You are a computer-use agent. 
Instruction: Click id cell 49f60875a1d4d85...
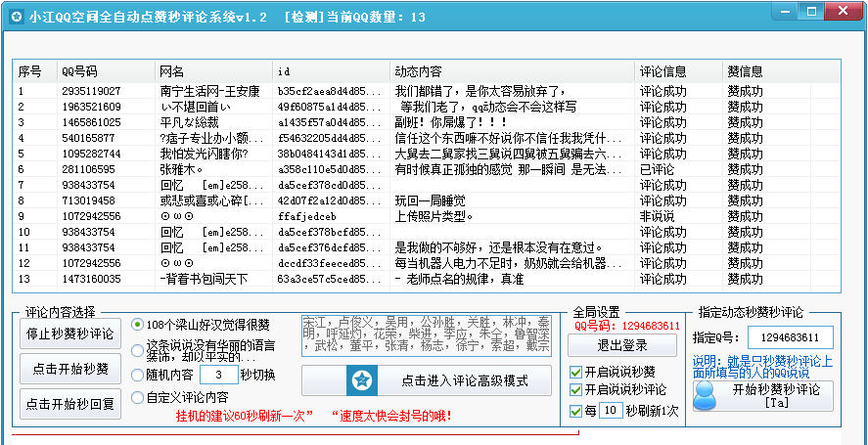point(330,107)
